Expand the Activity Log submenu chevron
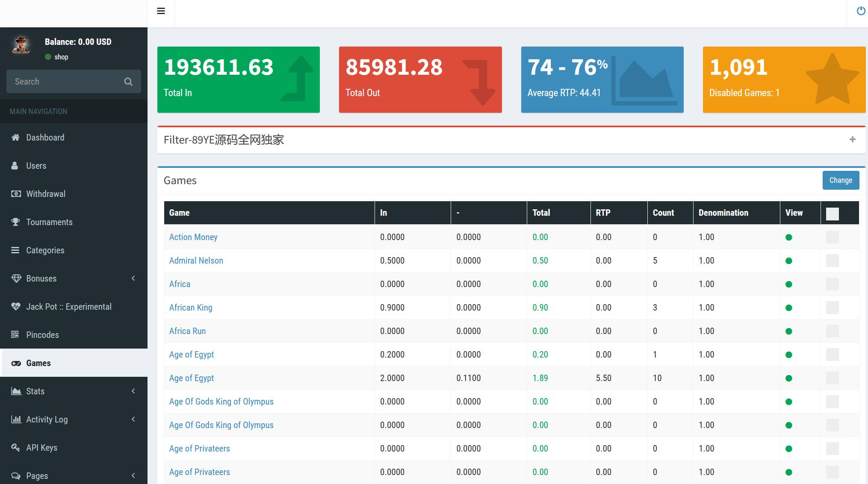This screenshot has width=868, height=484. pos(133,419)
